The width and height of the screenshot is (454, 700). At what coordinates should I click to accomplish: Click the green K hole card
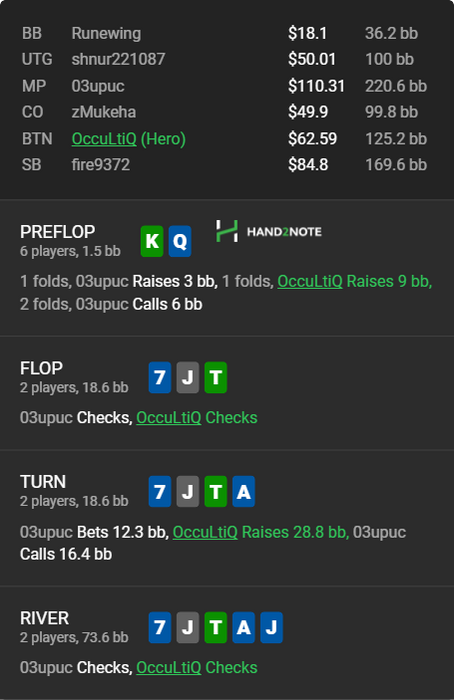pyautogui.click(x=152, y=241)
